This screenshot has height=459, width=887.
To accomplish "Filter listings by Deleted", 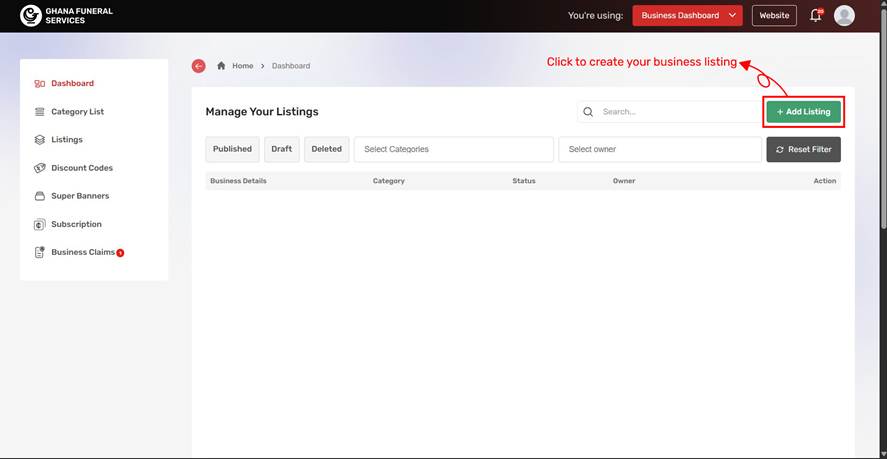I will 326,149.
